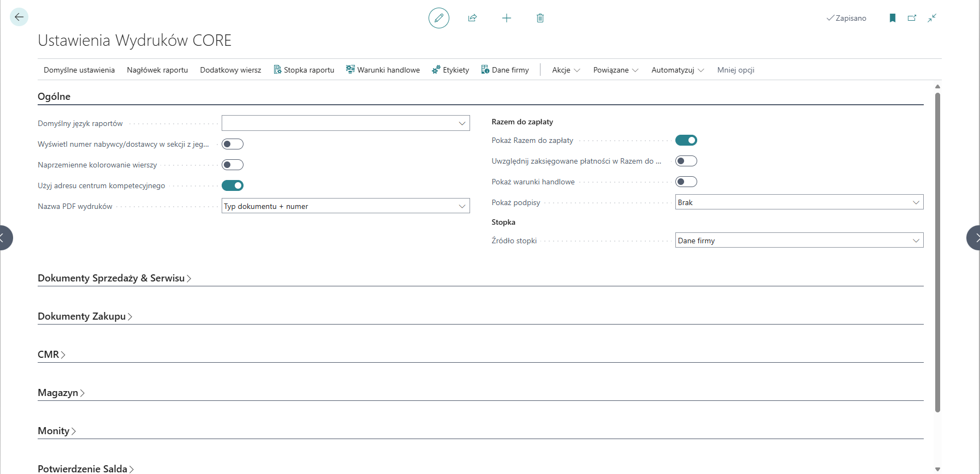Click the collapse arrows icon
The image size is (980, 474).
coord(932,18)
